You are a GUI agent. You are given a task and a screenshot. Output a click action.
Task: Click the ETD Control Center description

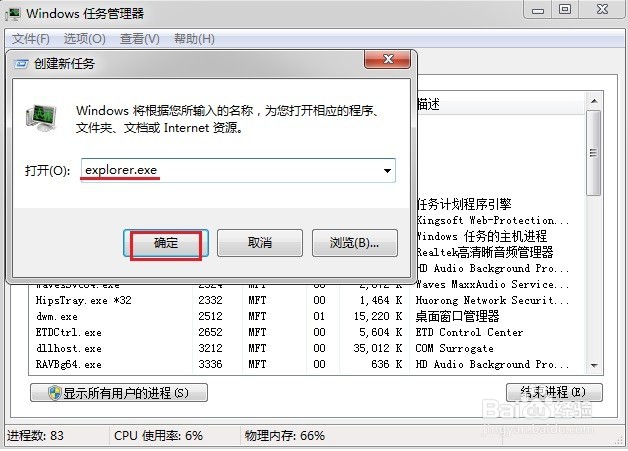click(x=469, y=332)
